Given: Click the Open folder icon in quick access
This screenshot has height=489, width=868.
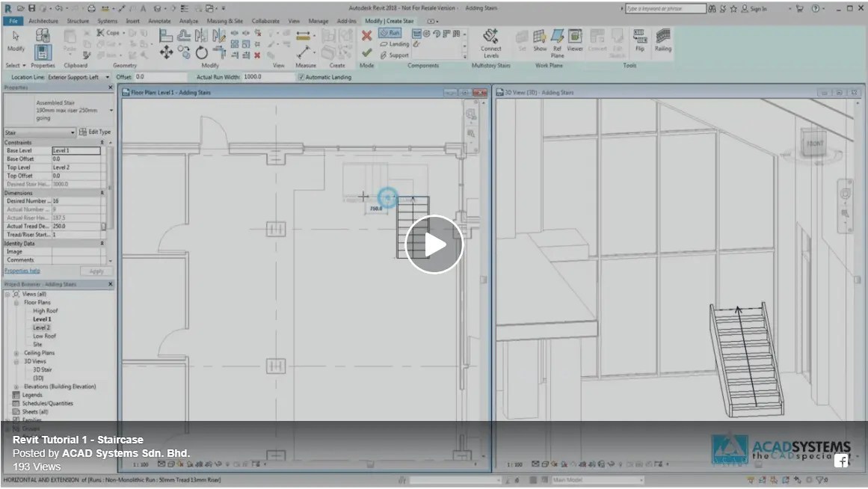Looking at the screenshot, I should click(x=20, y=8).
